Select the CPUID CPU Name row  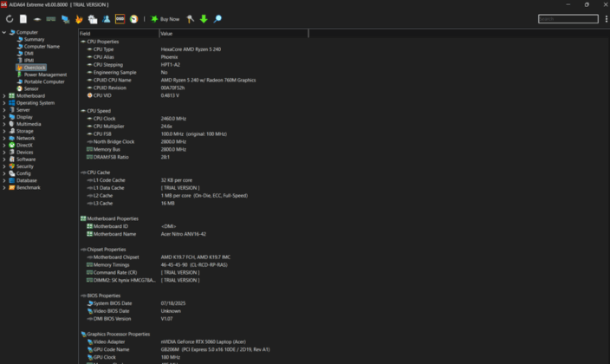[x=194, y=81]
